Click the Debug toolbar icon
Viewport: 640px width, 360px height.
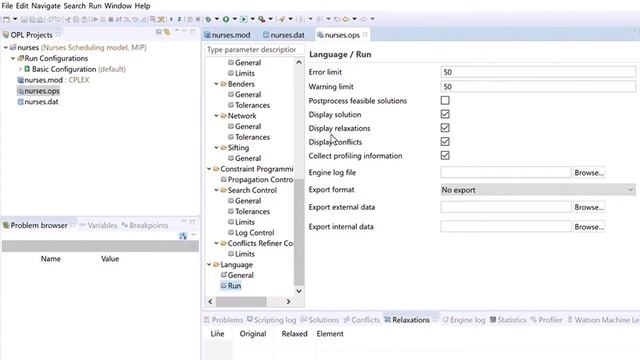click(x=209, y=19)
